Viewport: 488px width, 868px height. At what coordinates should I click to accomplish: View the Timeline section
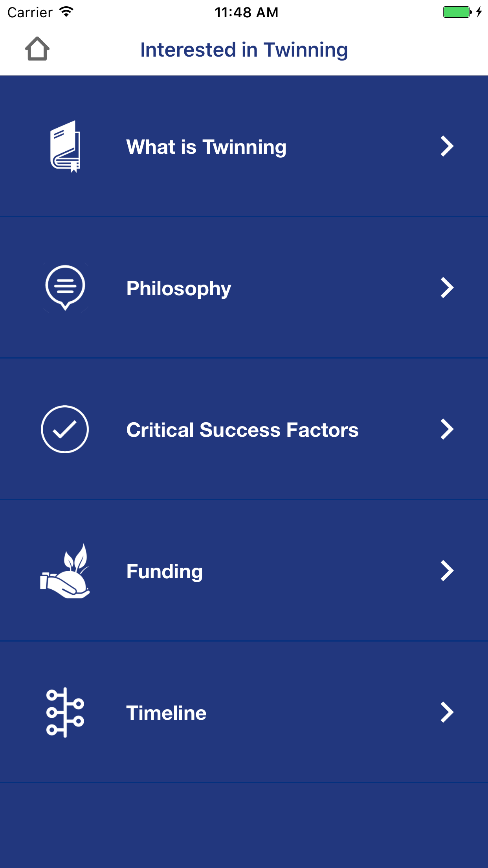pyautogui.click(x=166, y=713)
